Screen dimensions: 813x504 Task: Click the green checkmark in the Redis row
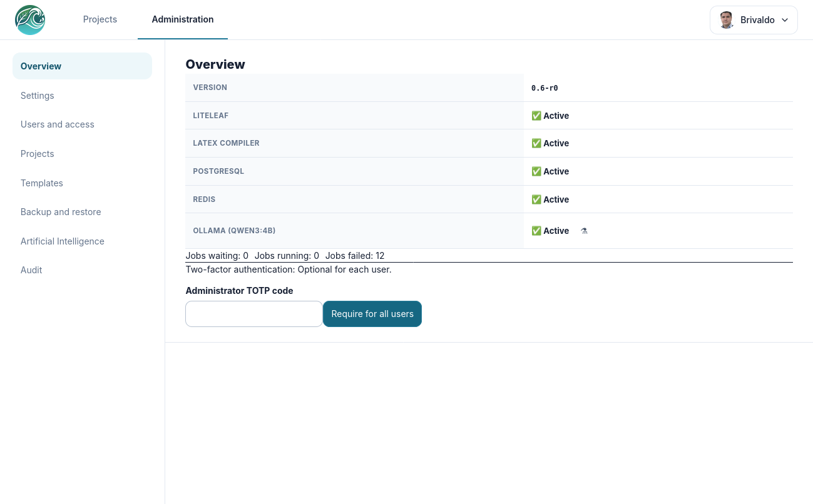tap(536, 199)
